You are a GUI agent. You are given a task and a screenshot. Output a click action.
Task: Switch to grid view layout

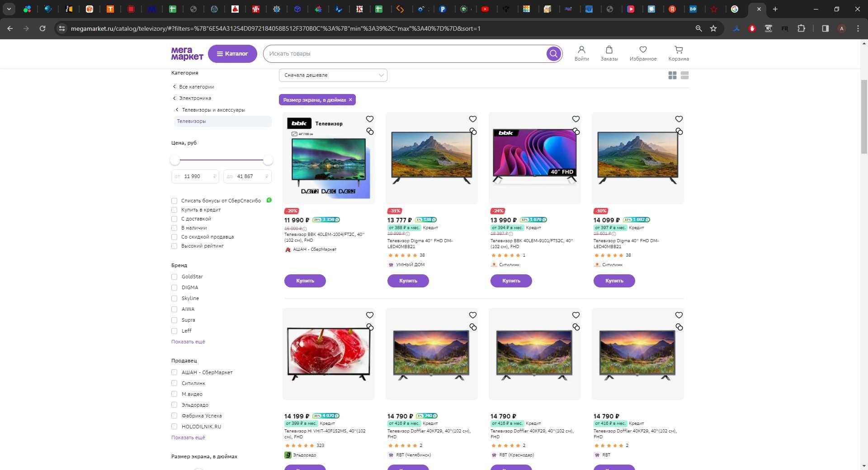(x=673, y=75)
